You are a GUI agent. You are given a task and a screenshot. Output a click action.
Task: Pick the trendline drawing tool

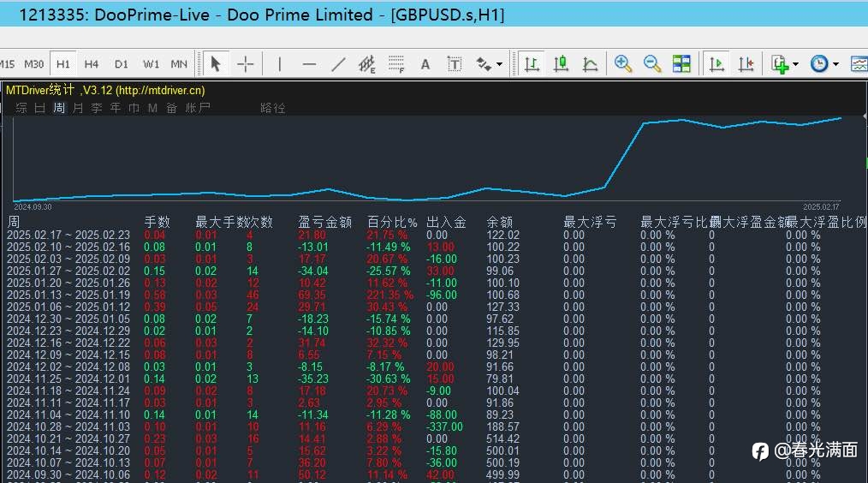coord(337,64)
